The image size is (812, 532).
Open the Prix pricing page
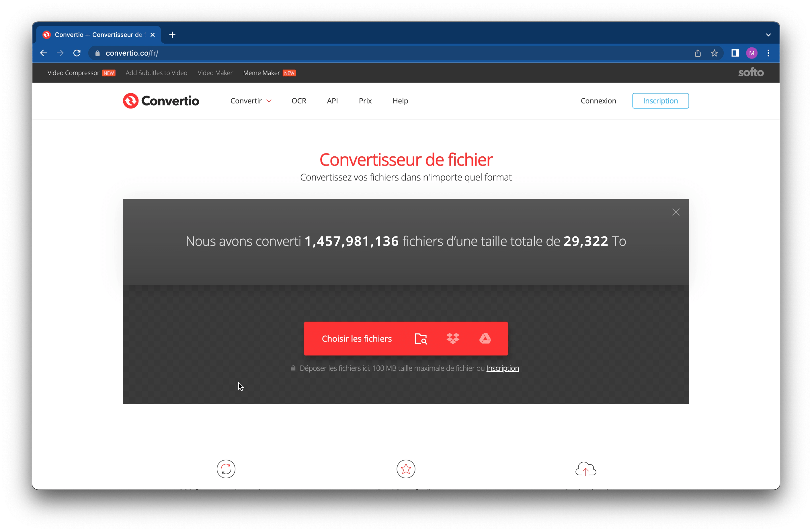coord(365,101)
